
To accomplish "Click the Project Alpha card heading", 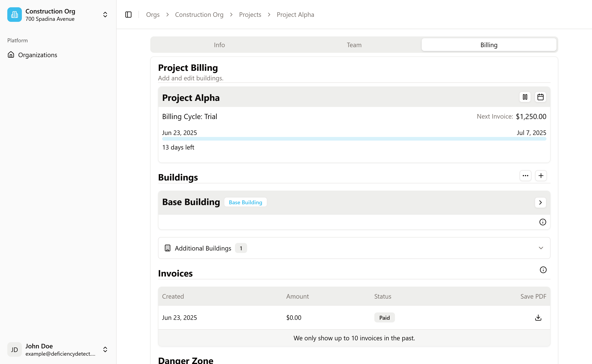I will pyautogui.click(x=191, y=98).
